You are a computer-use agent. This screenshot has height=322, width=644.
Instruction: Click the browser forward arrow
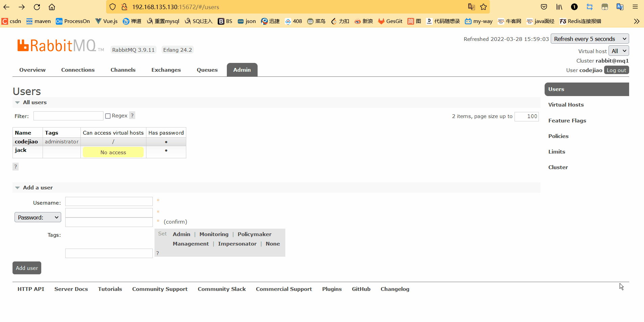22,7
